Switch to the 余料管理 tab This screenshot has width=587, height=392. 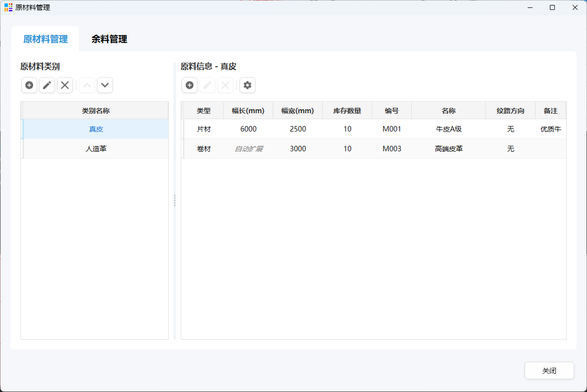pyautogui.click(x=110, y=38)
